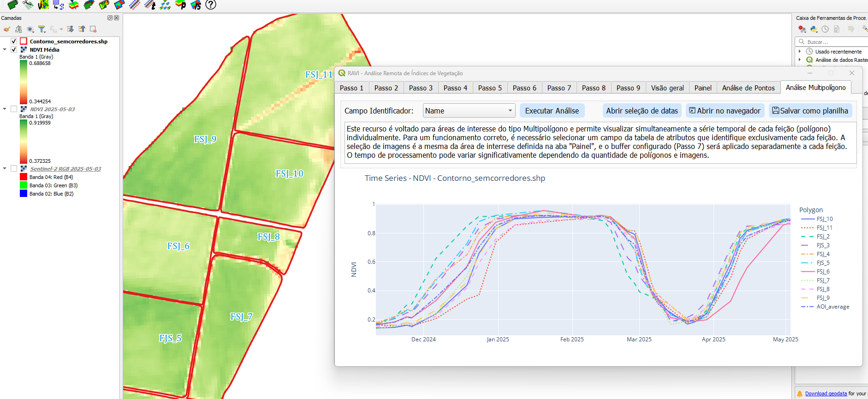Uncheck the Contorno_semcorredores.shp layer
868x399 pixels.
tap(14, 42)
